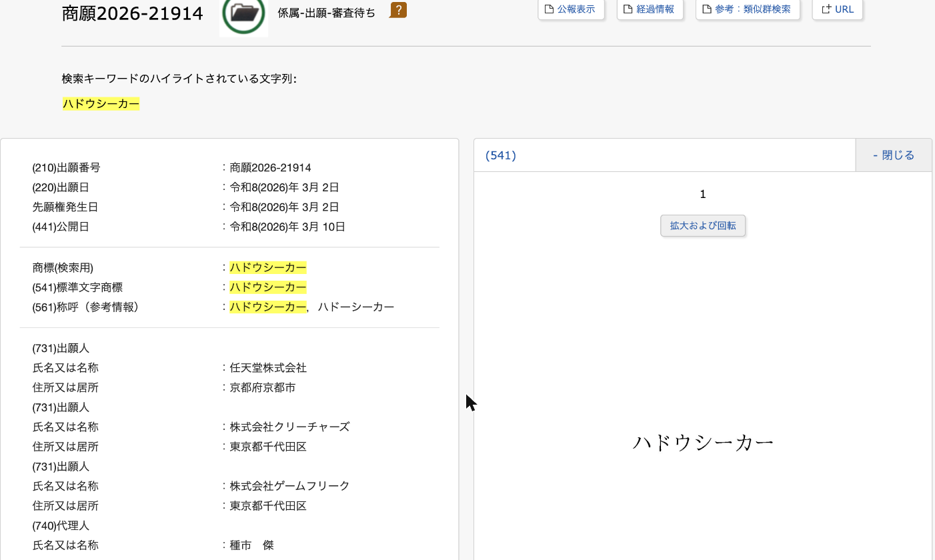This screenshot has width=935, height=560.
Task: Click the trademark image ハドウシーカー
Action: click(703, 443)
